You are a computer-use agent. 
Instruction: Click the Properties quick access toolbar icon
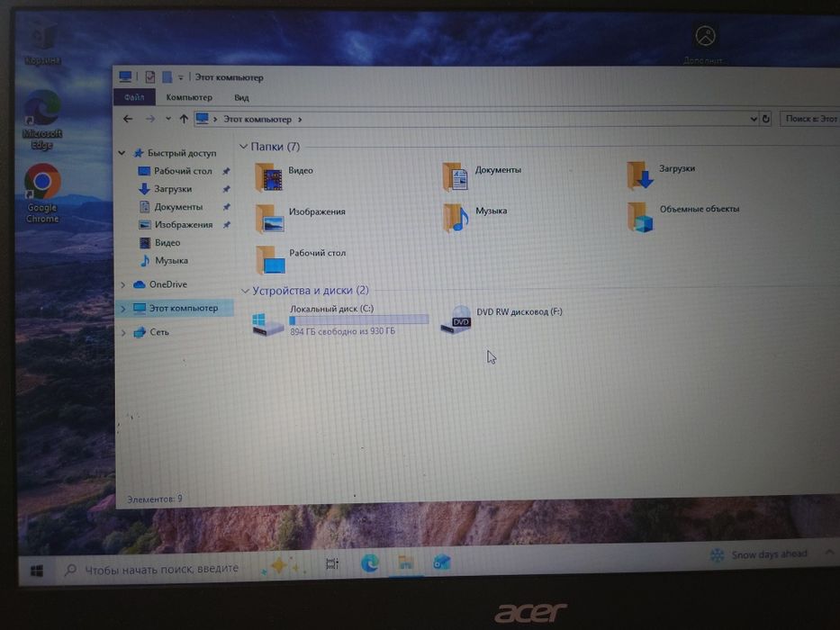click(x=150, y=77)
